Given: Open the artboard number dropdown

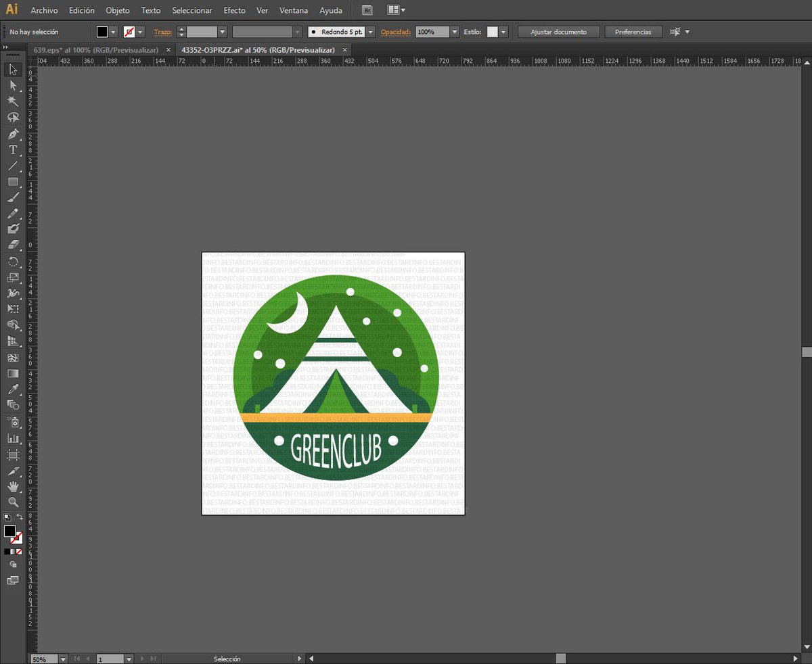Looking at the screenshot, I should pos(129,659).
